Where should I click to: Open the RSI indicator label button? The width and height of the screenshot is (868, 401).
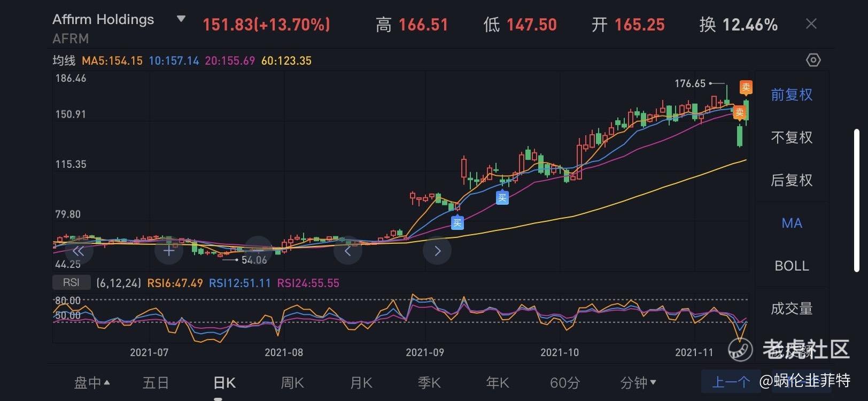71,282
